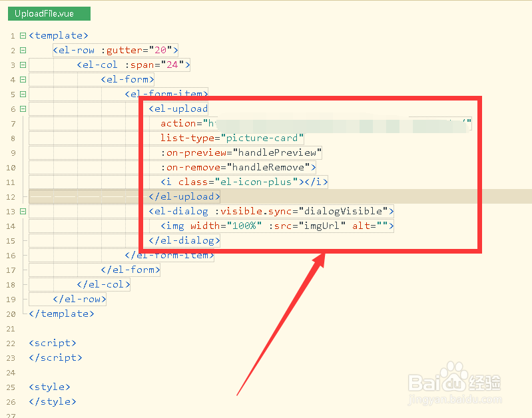The height and width of the screenshot is (418, 532).
Task: Click the img width="100%" line
Action: (277, 226)
